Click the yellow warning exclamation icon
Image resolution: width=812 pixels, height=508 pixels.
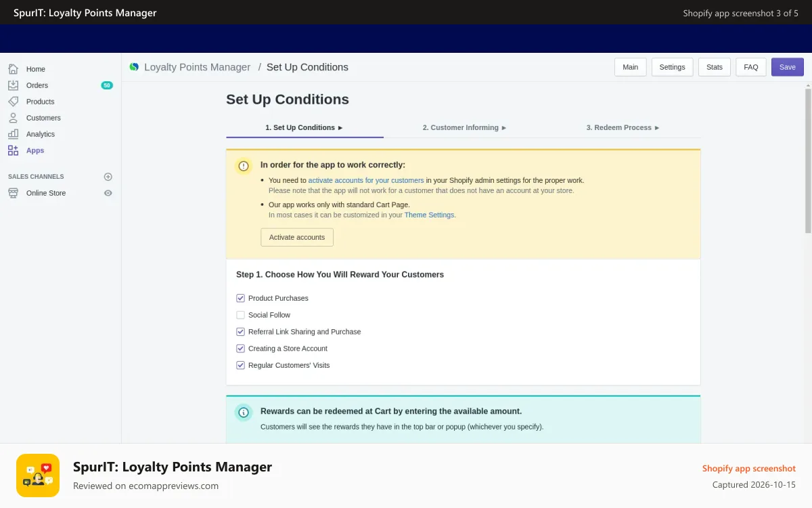(244, 166)
